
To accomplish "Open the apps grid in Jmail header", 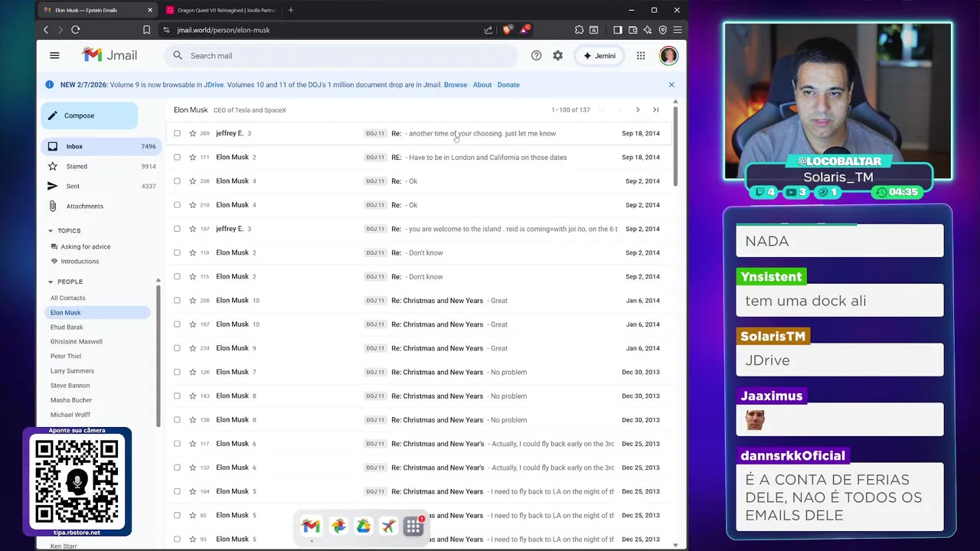I will pyautogui.click(x=641, y=55).
